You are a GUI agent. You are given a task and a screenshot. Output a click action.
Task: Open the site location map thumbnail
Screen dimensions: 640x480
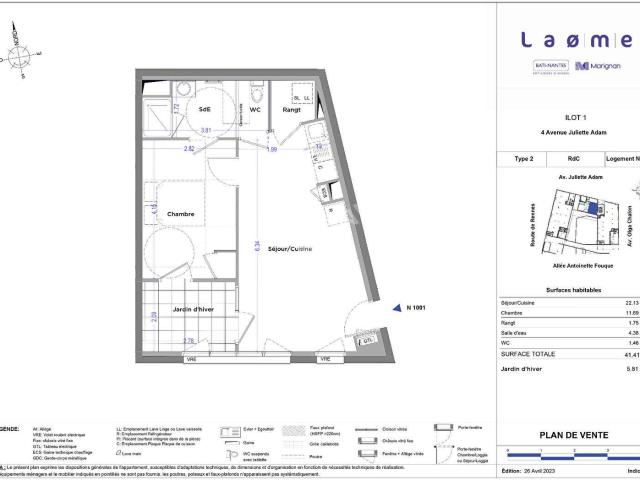coord(582,221)
